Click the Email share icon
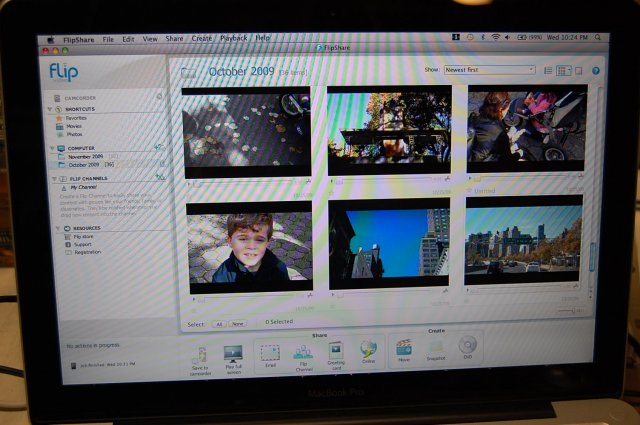Image resolution: width=640 pixels, height=425 pixels. (268, 353)
